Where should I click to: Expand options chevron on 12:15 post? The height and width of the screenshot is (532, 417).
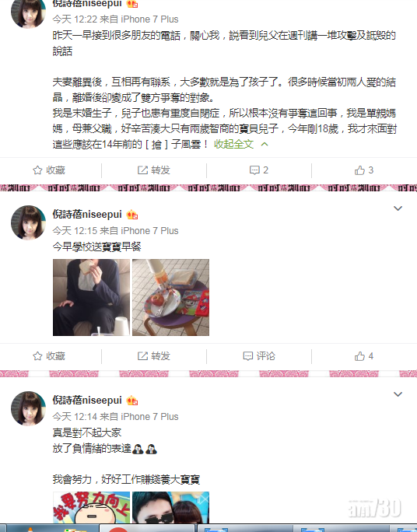pyautogui.click(x=398, y=208)
